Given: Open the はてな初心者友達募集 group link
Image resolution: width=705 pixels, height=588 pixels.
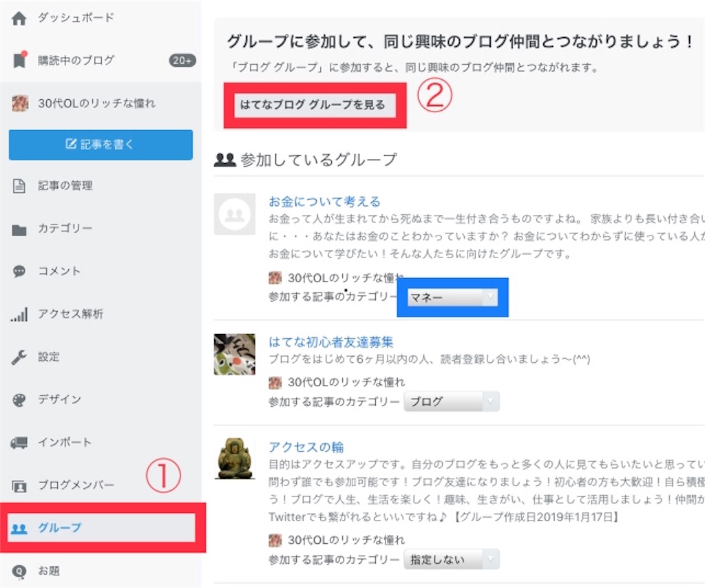Looking at the screenshot, I should (x=330, y=342).
